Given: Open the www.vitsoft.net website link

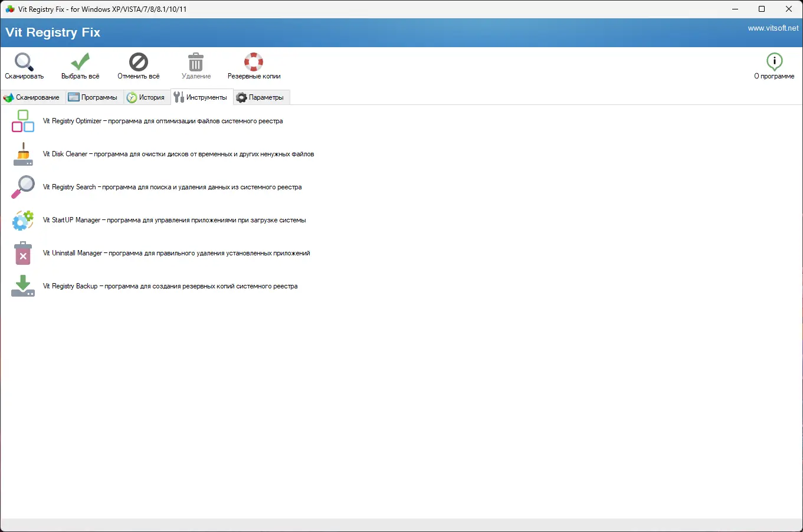Looking at the screenshot, I should coord(773,28).
